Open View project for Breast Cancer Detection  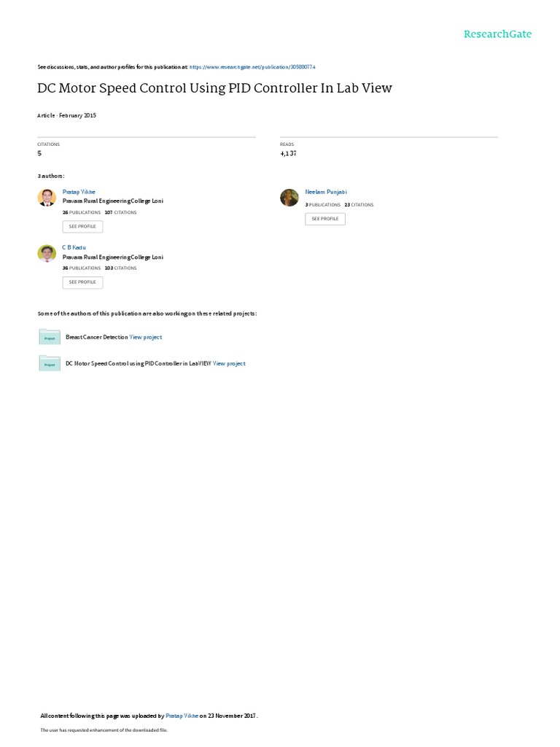pyautogui.click(x=146, y=337)
